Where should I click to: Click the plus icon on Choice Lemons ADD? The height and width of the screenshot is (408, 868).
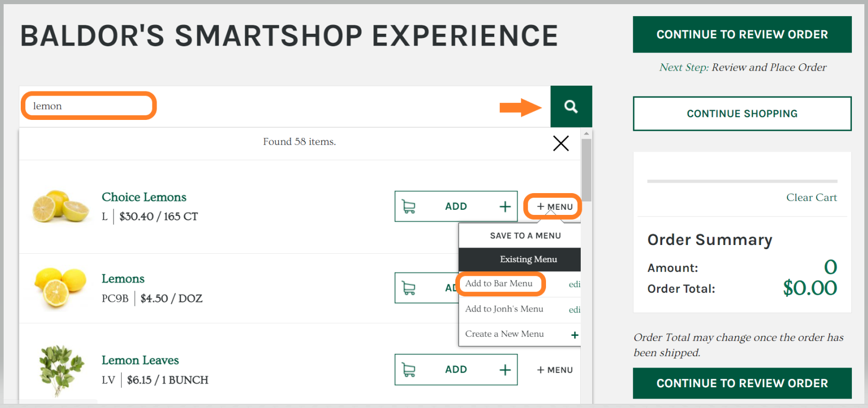(505, 207)
